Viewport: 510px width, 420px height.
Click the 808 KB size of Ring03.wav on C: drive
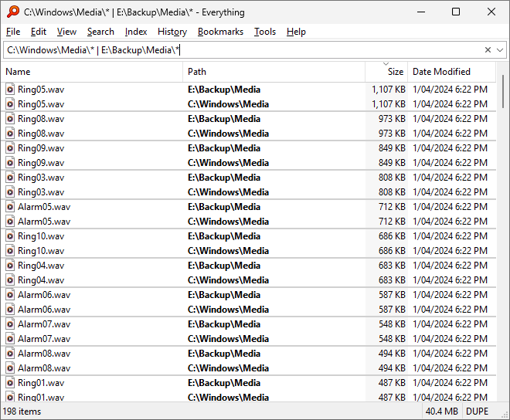tap(392, 192)
